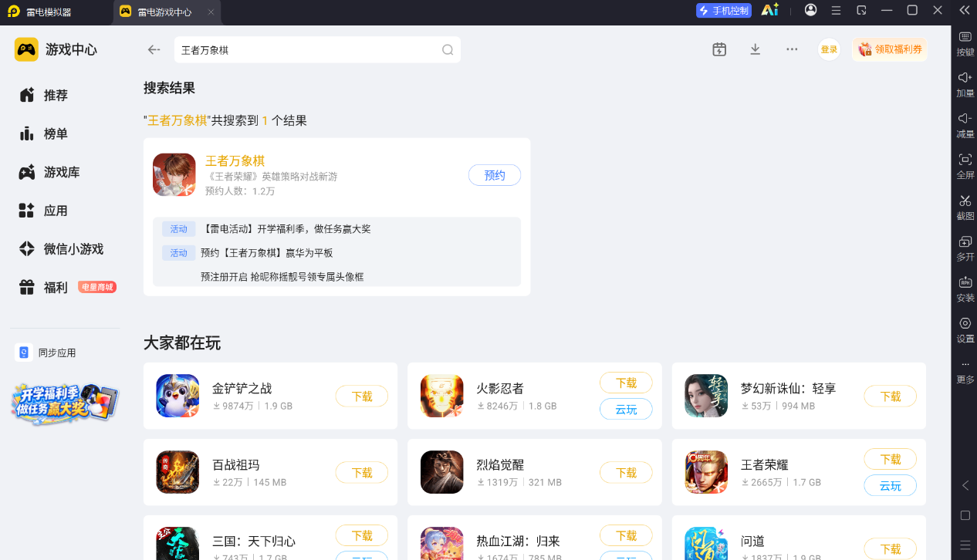The height and width of the screenshot is (560, 977).
Task: Click the search magnifier icon
Action: point(448,50)
